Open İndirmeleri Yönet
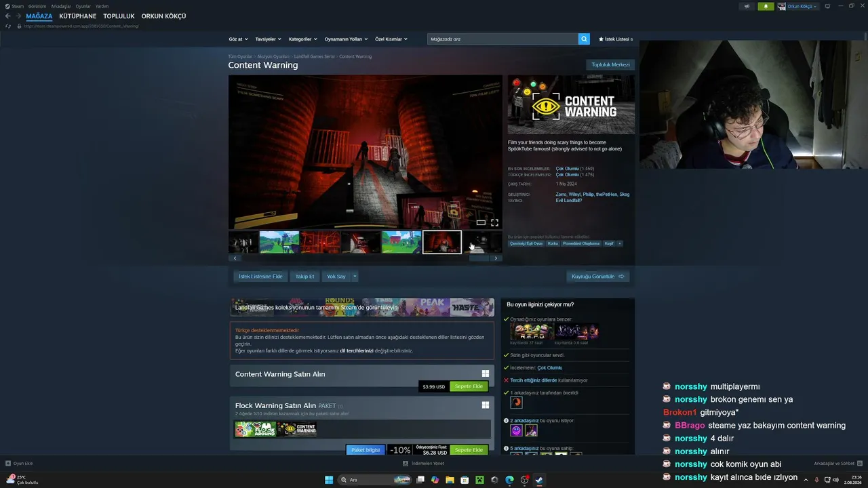 [x=424, y=464]
